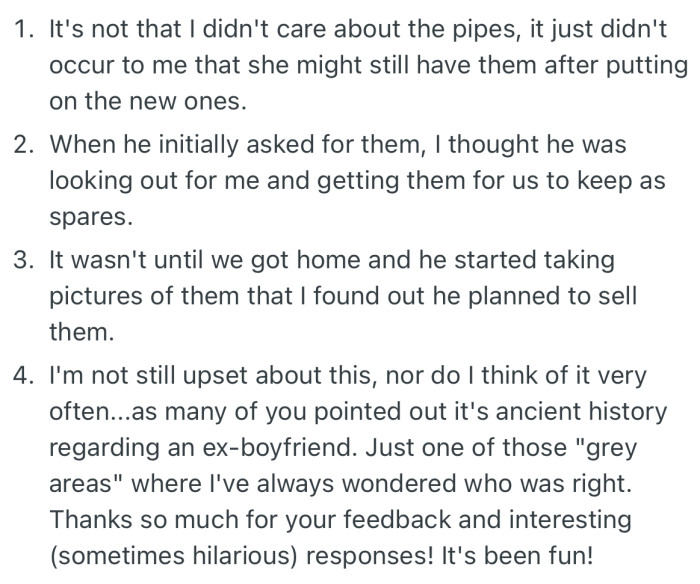Click the word "upset" in fourth item
Screen dimensions: 700x584
point(214,375)
